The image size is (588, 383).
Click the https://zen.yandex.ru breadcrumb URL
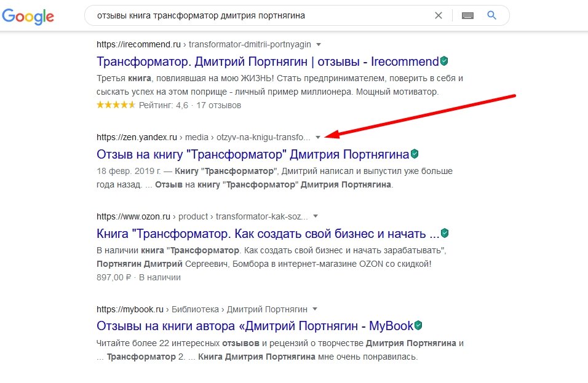point(137,137)
